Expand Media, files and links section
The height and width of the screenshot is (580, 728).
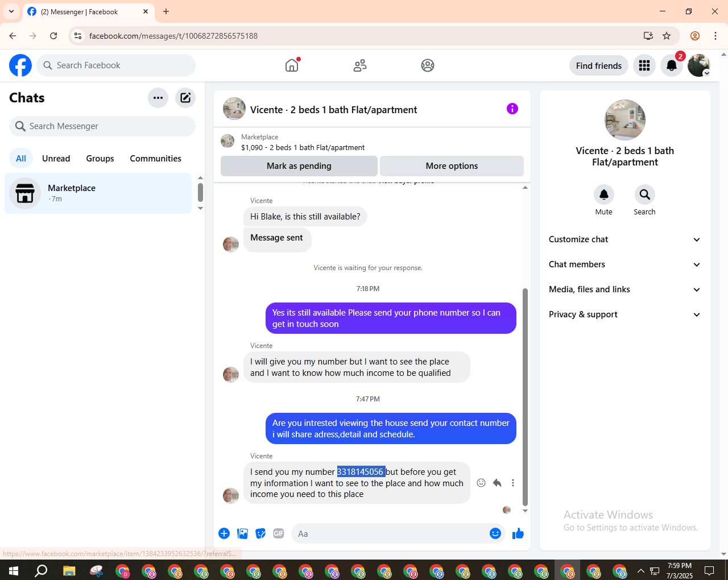[x=625, y=289]
